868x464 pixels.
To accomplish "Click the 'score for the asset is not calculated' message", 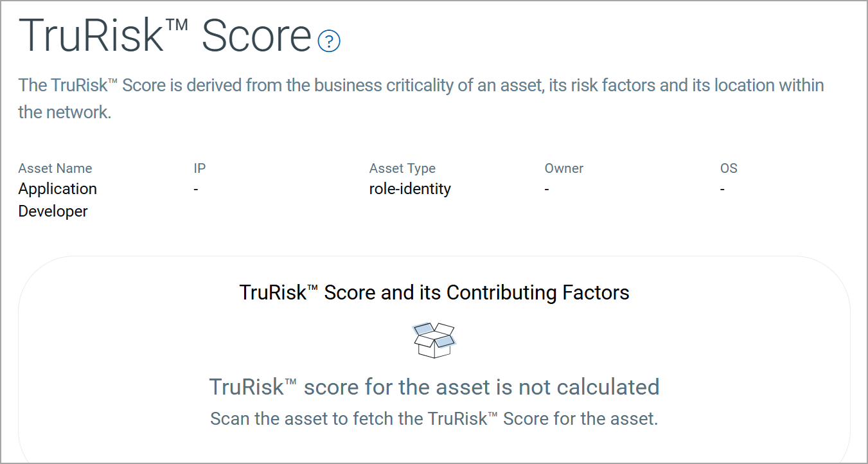I will click(x=481, y=387).
